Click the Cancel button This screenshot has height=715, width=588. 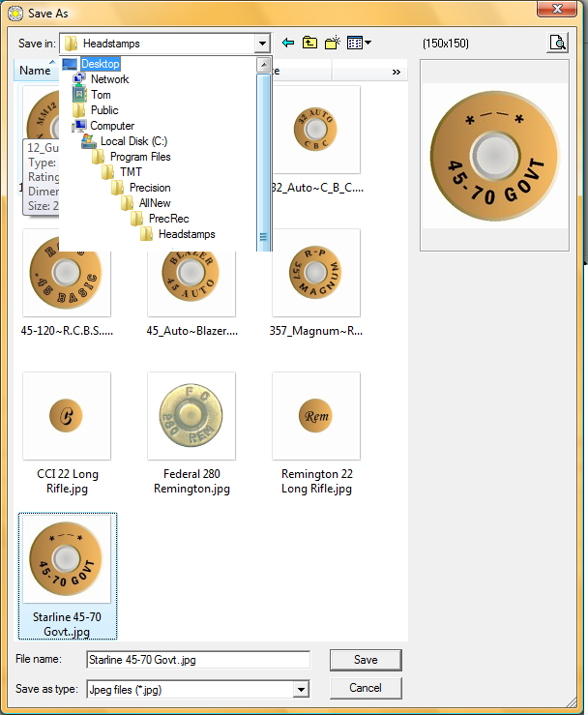coord(366,688)
